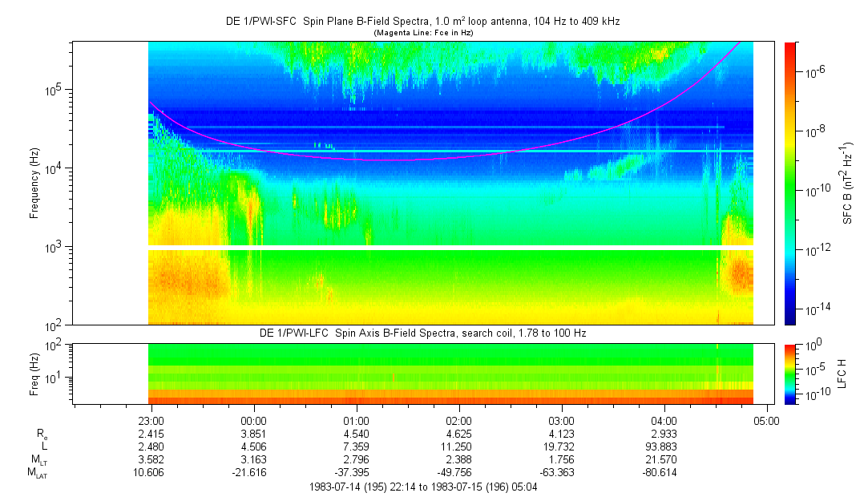This screenshot has height=497, width=868.
Task: Click the LFC H color scale bar
Action: pos(789,373)
